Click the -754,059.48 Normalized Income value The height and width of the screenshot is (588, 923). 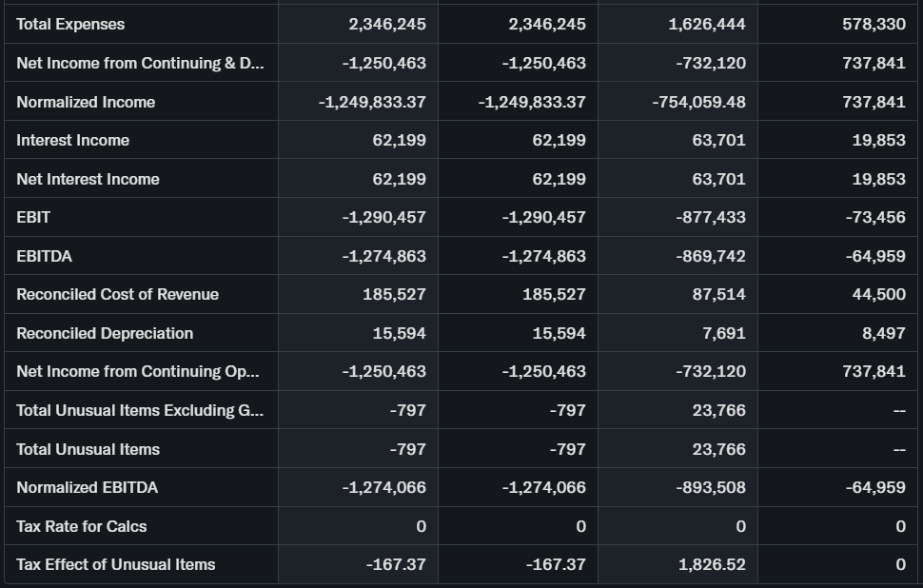click(x=698, y=102)
